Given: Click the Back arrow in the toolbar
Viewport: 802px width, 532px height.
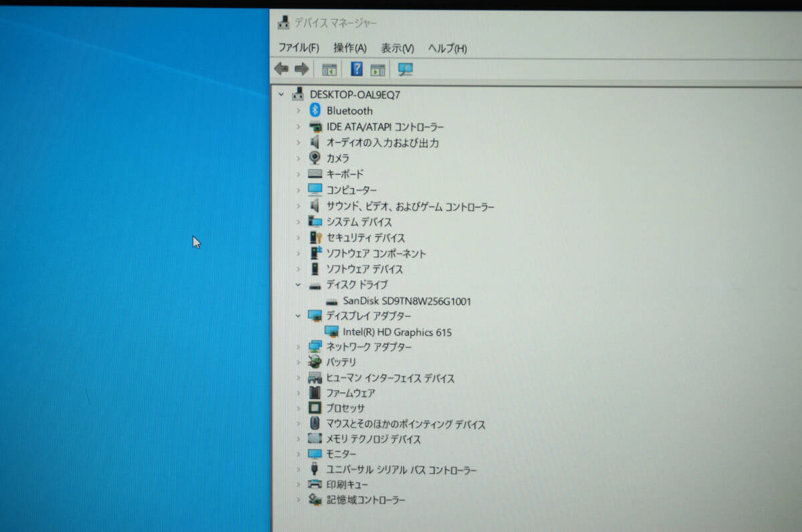Looking at the screenshot, I should tap(281, 69).
